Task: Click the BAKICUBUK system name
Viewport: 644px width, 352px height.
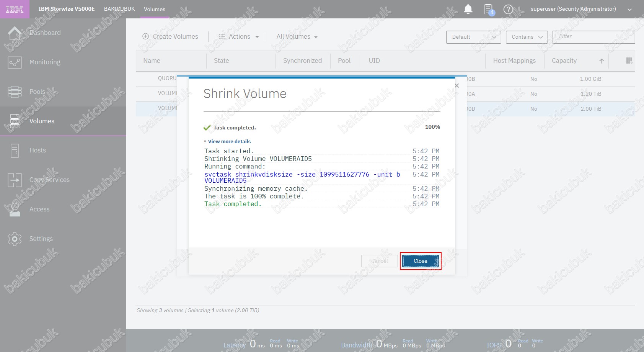Action: (x=119, y=9)
